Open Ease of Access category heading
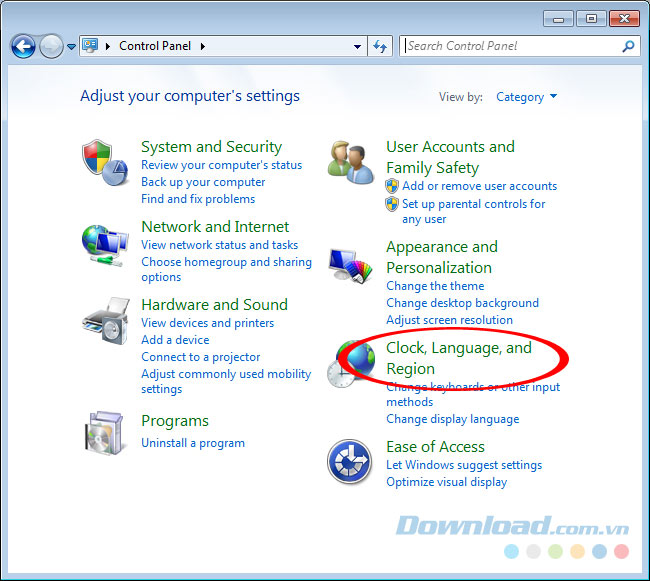 coord(435,447)
